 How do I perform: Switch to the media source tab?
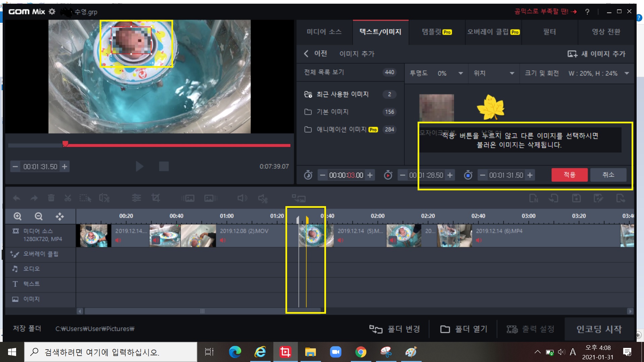click(x=324, y=32)
